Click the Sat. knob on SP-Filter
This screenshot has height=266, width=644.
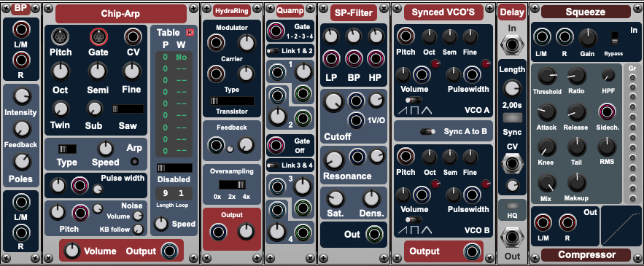(335, 199)
